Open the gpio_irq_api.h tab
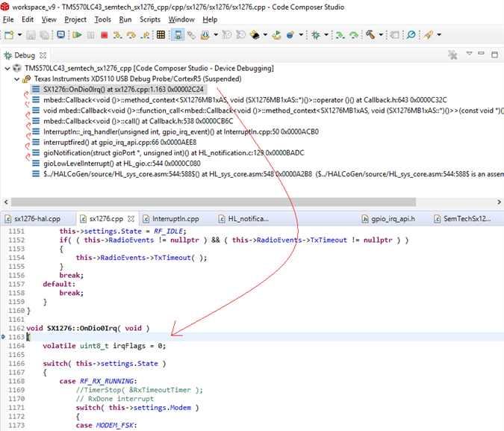 point(392,219)
